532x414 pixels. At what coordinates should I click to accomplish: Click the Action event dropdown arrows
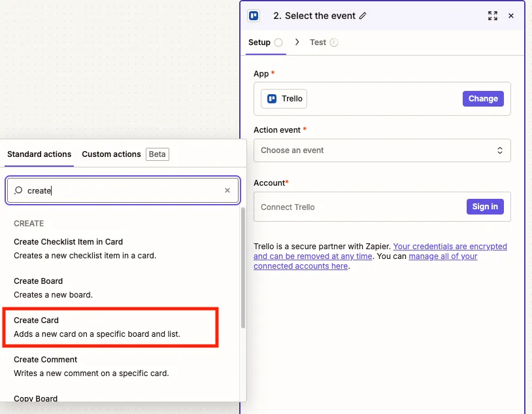pyautogui.click(x=499, y=150)
